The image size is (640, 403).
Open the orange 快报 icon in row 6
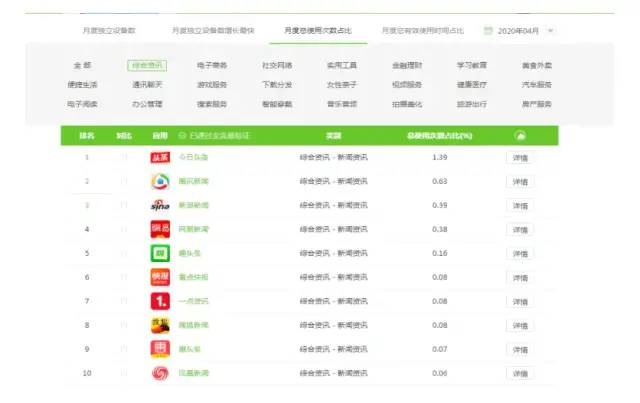[x=160, y=277]
